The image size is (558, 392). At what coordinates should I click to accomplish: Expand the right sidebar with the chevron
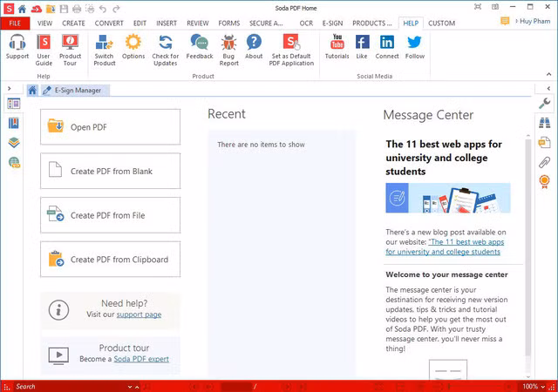pos(548,89)
